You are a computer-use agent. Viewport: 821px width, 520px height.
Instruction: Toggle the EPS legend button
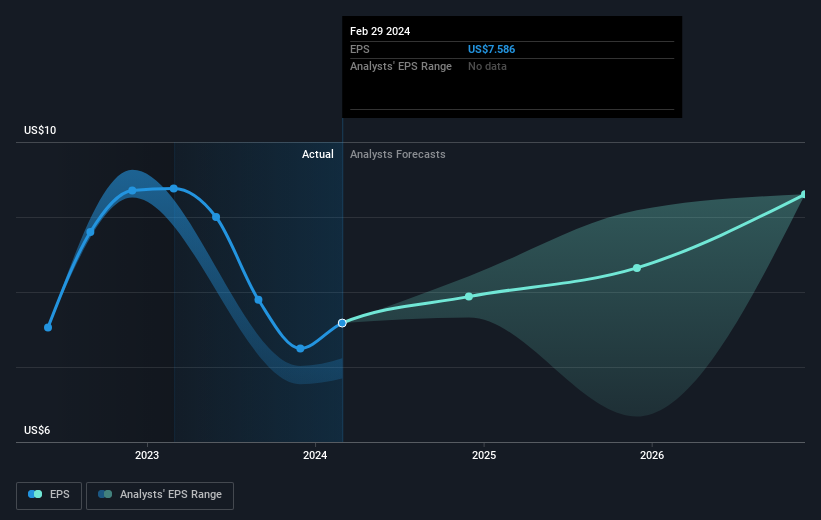pyautogui.click(x=49, y=495)
